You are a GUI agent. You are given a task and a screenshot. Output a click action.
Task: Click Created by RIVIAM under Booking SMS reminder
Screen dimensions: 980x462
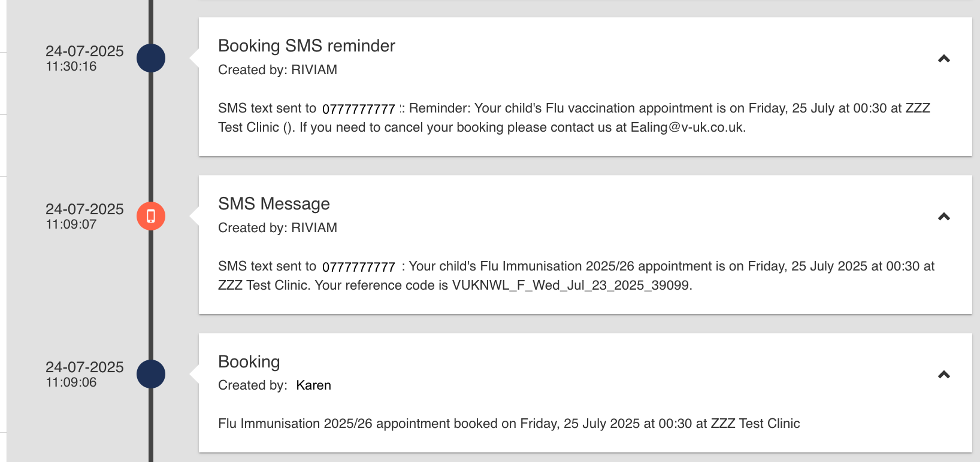277,70
